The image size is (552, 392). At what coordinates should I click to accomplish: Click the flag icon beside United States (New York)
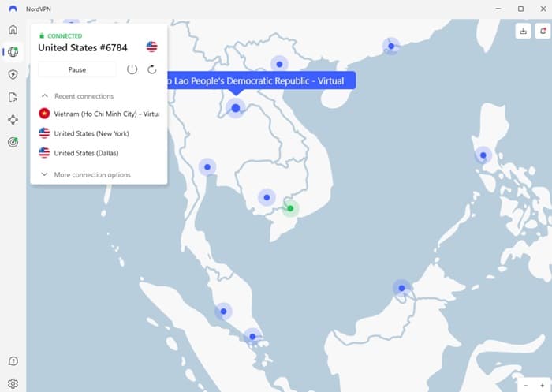coord(44,133)
